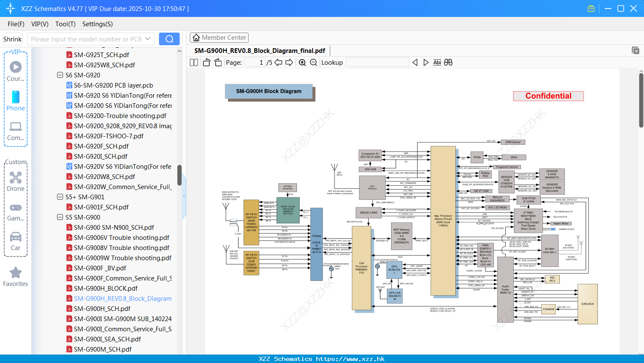Image resolution: width=644 pixels, height=363 pixels.
Task: Open SM-G900F _BV.pdf
Action: coord(96,268)
